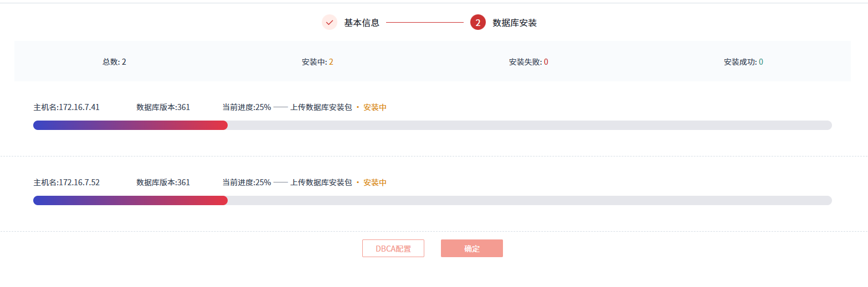This screenshot has width=868, height=287.
Task: Click the checkmark icon for 基本信息 step
Action: click(330, 23)
